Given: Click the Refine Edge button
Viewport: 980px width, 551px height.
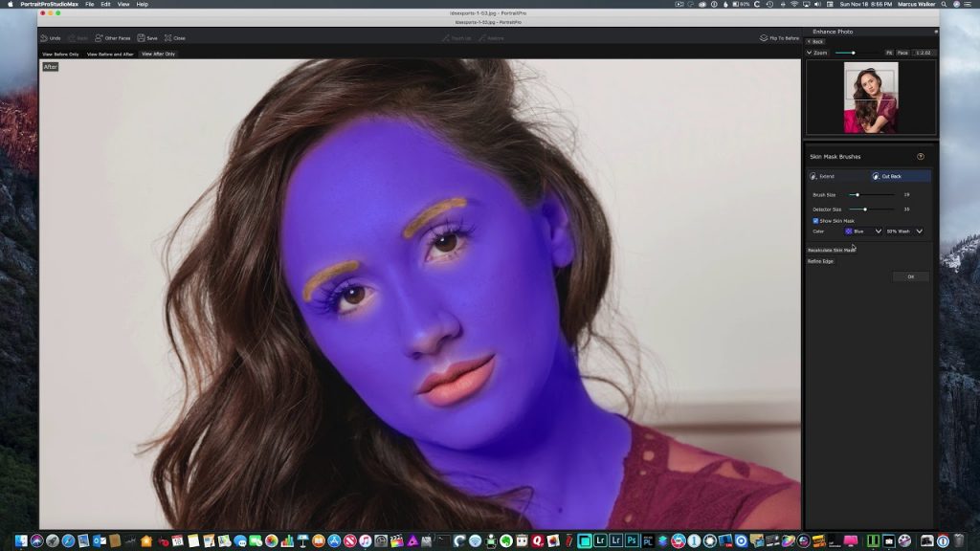Looking at the screenshot, I should point(820,261).
